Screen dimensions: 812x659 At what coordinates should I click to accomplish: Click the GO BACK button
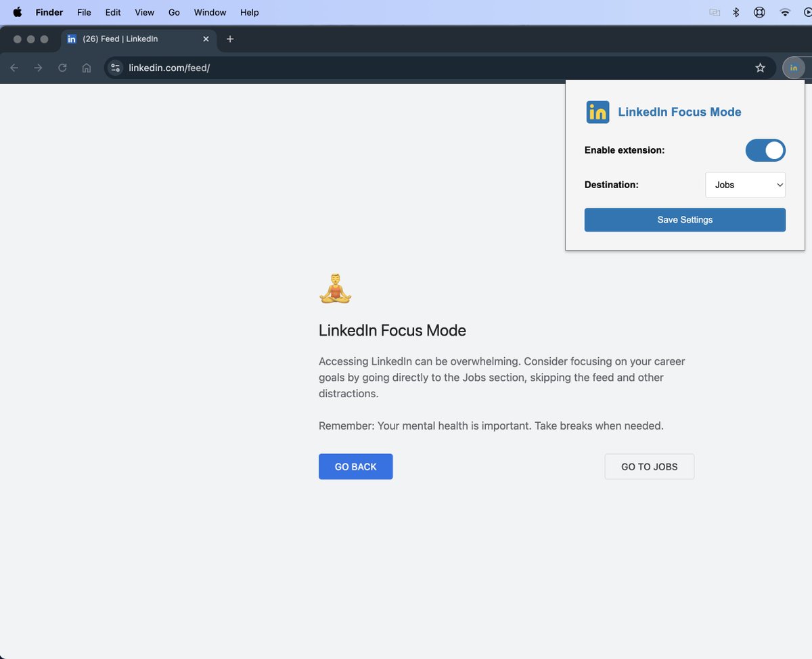click(356, 467)
